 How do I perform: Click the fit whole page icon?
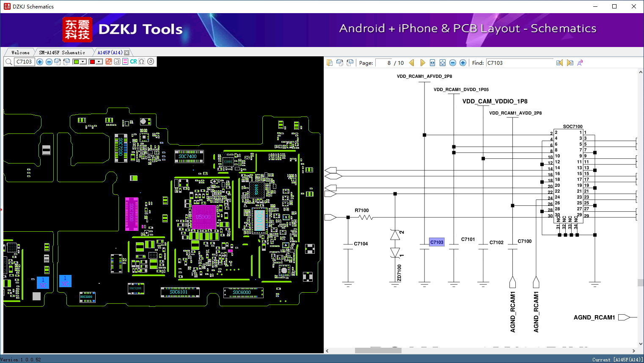click(443, 63)
